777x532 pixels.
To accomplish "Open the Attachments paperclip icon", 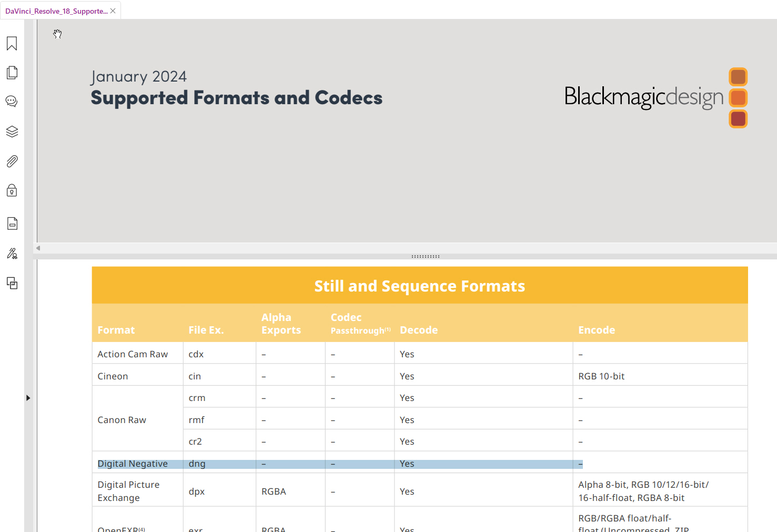I will pos(12,161).
